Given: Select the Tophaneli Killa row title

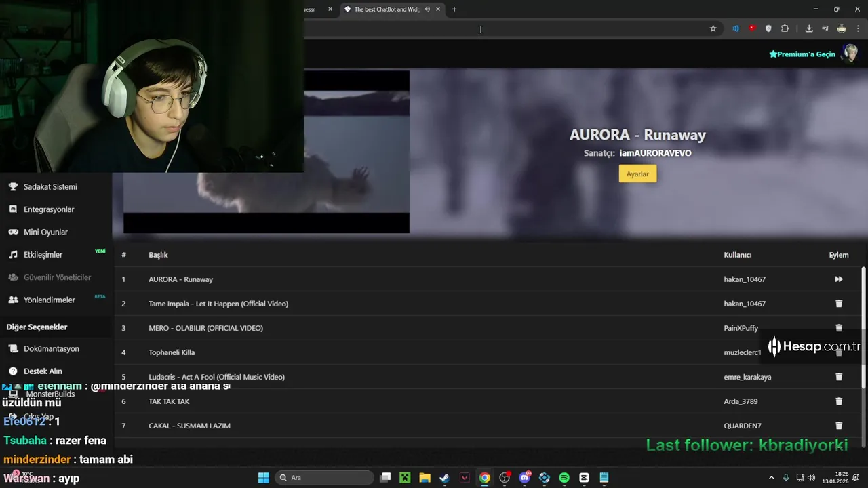Looking at the screenshot, I should coord(172,352).
